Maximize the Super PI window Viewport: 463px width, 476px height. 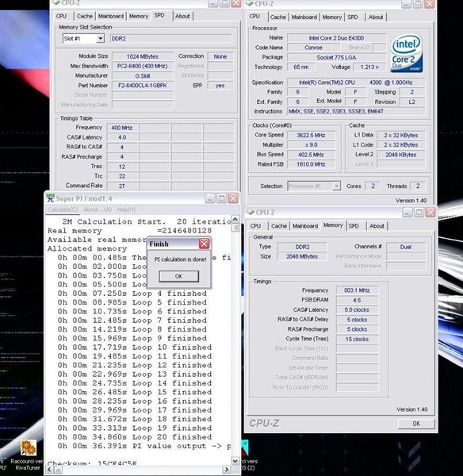221,198
